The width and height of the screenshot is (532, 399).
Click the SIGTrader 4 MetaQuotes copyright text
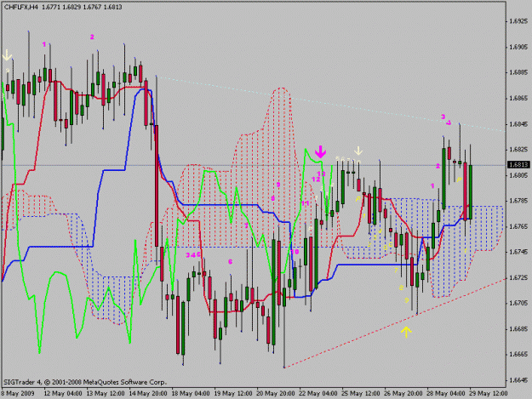point(85,382)
